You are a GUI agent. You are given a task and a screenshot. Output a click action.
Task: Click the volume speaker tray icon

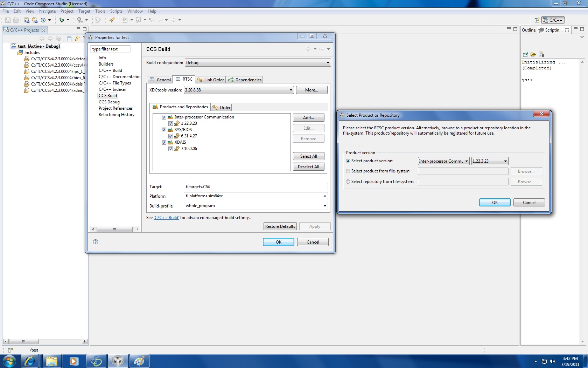tap(553, 361)
